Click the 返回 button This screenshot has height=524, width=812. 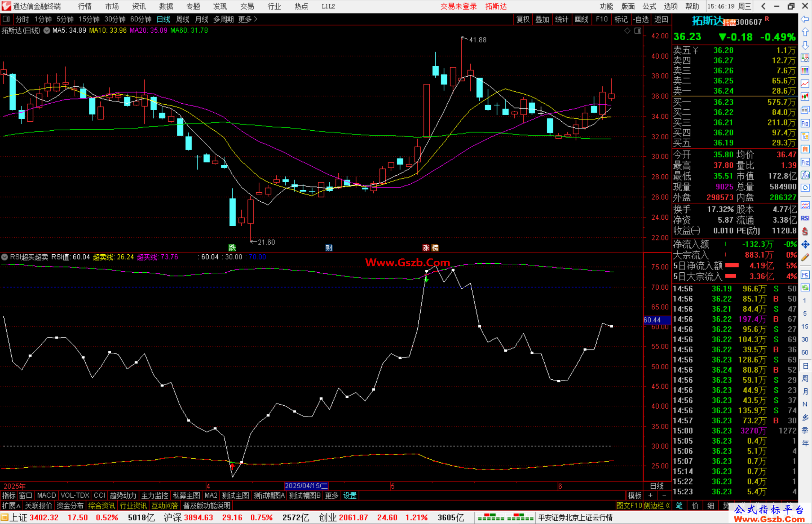[x=661, y=19]
